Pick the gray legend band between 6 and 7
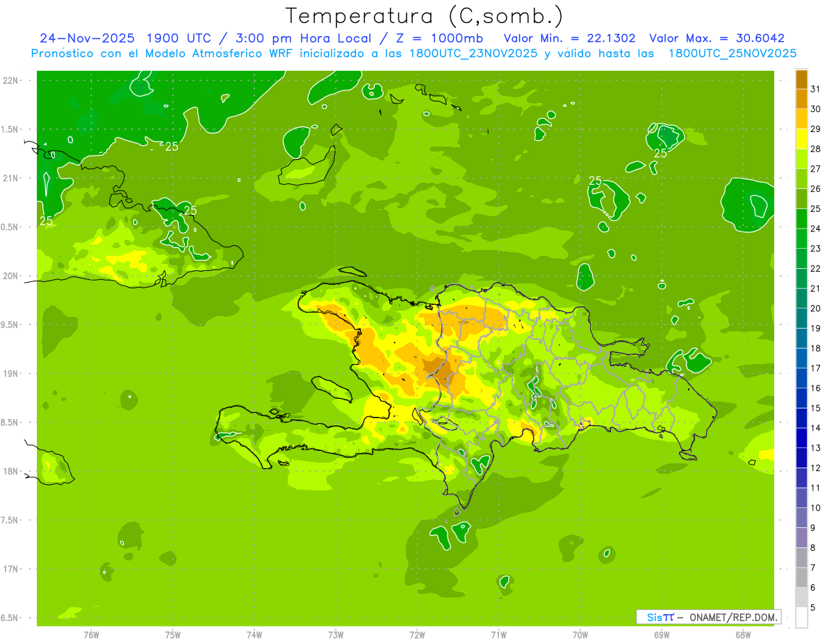The width and height of the screenshot is (834, 644). click(801, 578)
